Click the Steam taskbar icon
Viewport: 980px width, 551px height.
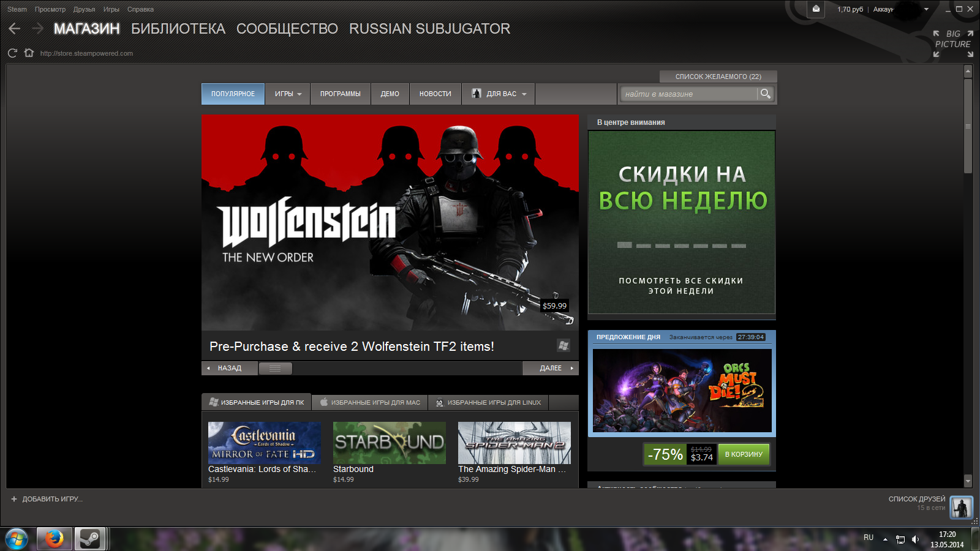click(91, 539)
